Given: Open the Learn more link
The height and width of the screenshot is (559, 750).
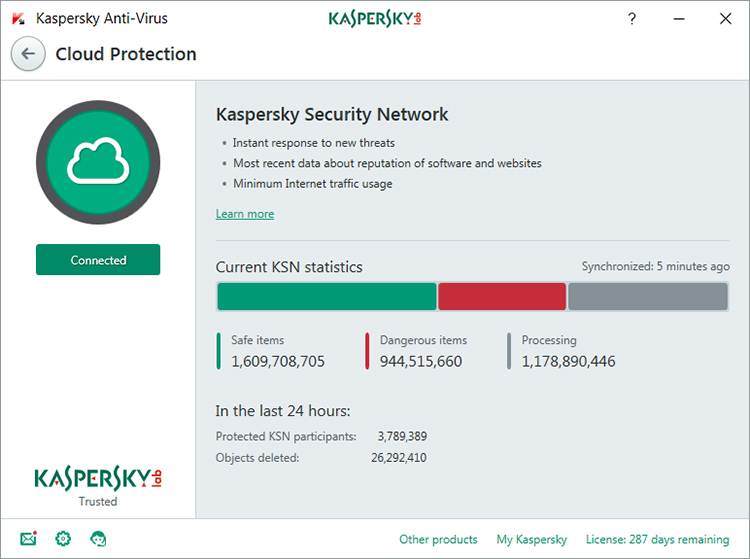Looking at the screenshot, I should (x=245, y=214).
